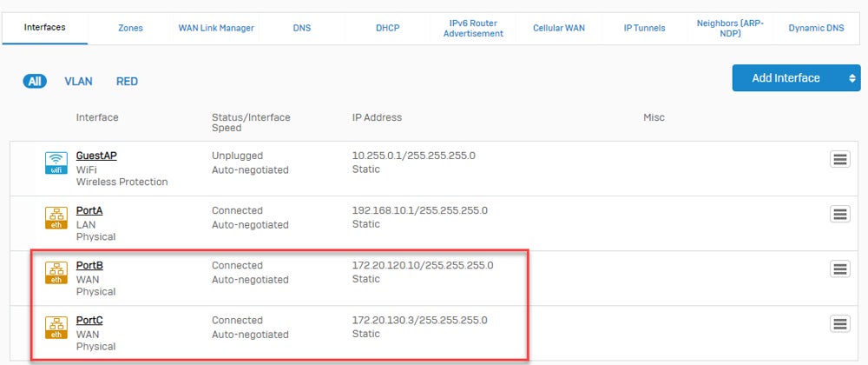Go to the DHCP tab

tap(387, 28)
